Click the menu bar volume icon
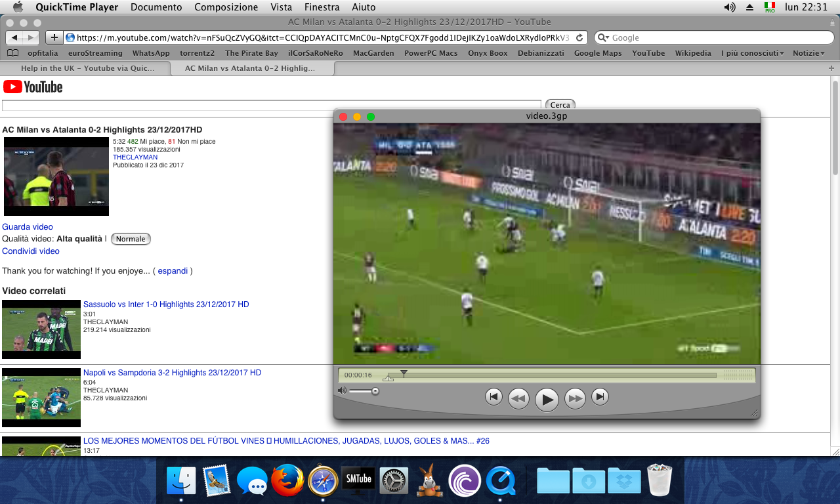Screen dimensions: 840x504 coord(730,7)
